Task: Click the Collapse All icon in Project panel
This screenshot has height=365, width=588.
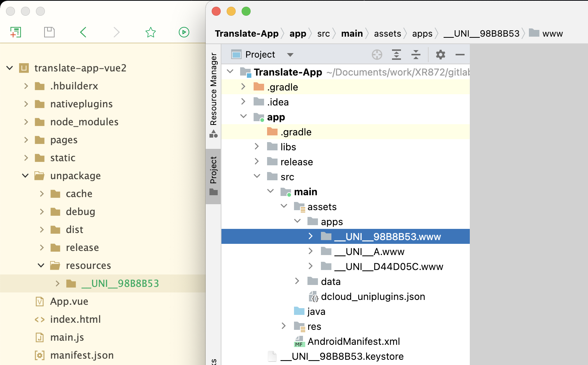Action: pyautogui.click(x=416, y=55)
